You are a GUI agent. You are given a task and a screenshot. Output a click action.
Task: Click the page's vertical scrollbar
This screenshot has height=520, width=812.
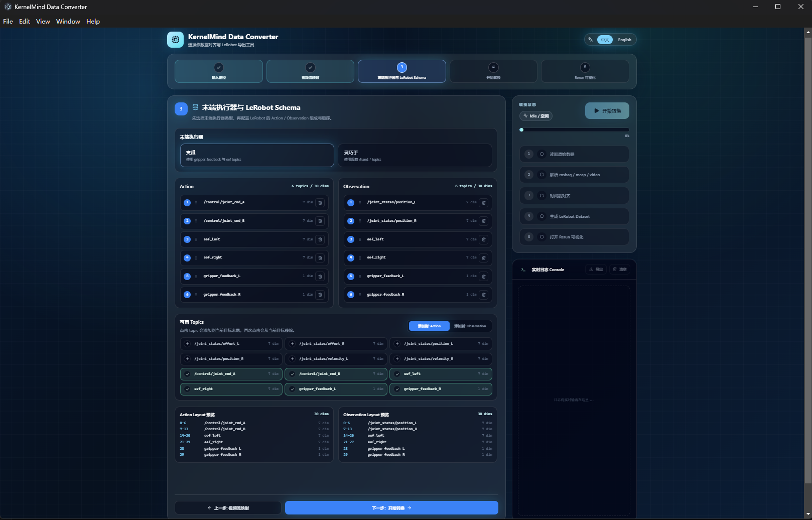pos(808,261)
